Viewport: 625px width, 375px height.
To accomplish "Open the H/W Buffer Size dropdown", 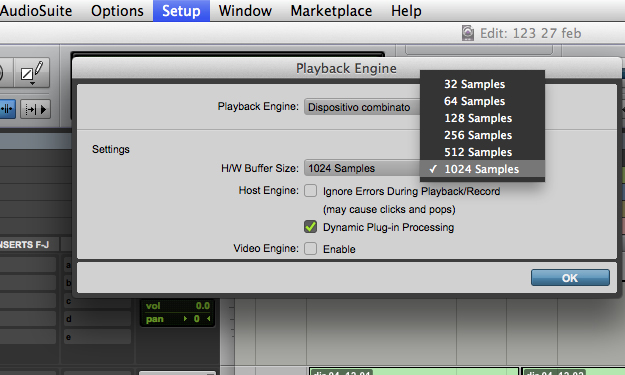I will click(362, 168).
